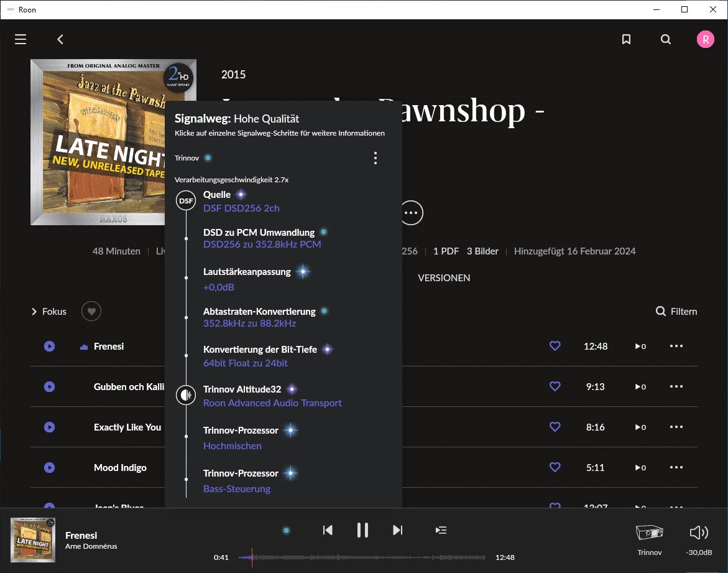Open more options for the 9:13 track
Image resolution: width=728 pixels, height=573 pixels.
pyautogui.click(x=676, y=386)
